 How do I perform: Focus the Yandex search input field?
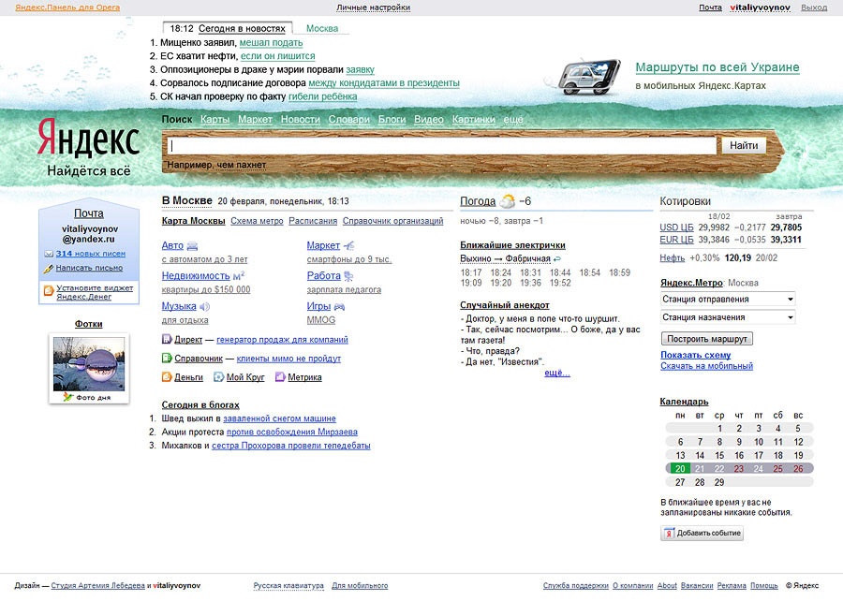click(442, 146)
